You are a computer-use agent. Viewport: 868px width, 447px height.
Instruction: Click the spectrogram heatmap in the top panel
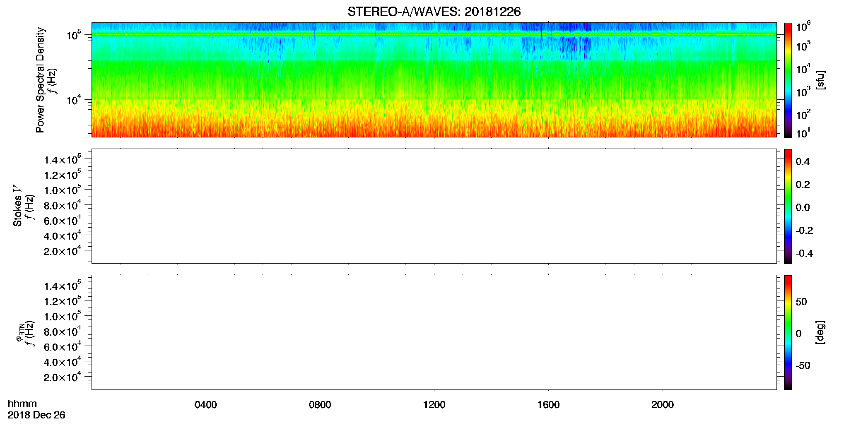click(x=434, y=80)
